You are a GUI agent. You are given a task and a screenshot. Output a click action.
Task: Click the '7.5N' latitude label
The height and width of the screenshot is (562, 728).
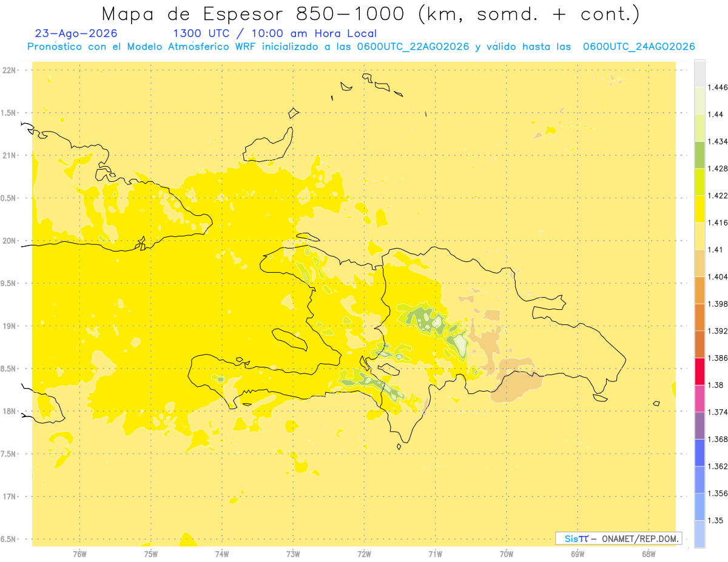click(9, 454)
